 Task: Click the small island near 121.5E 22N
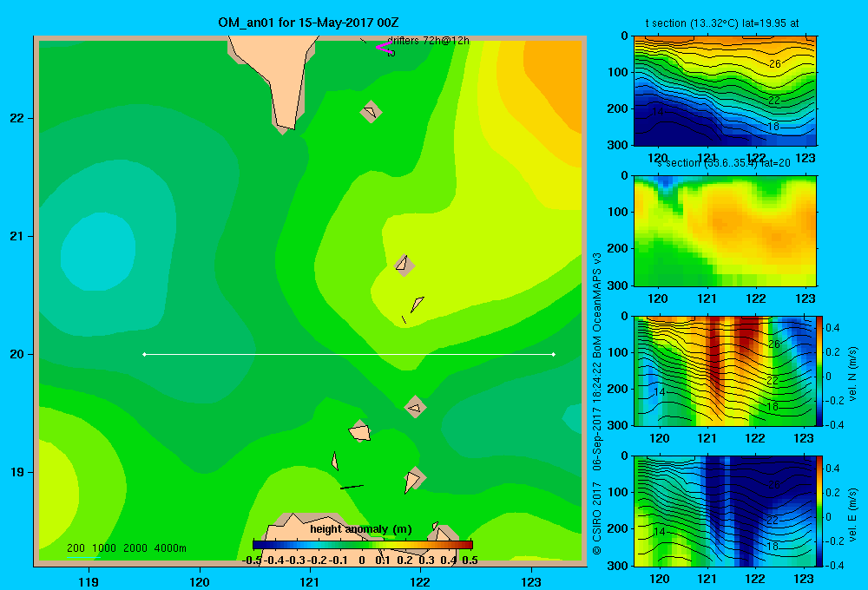point(371,112)
